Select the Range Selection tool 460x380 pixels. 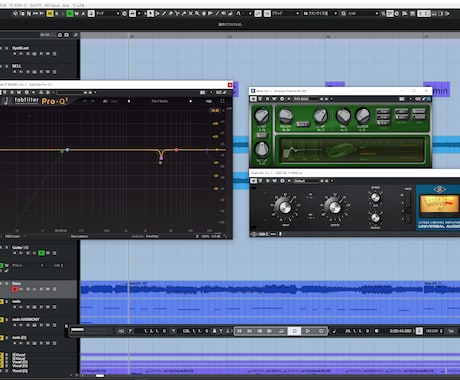(x=157, y=14)
